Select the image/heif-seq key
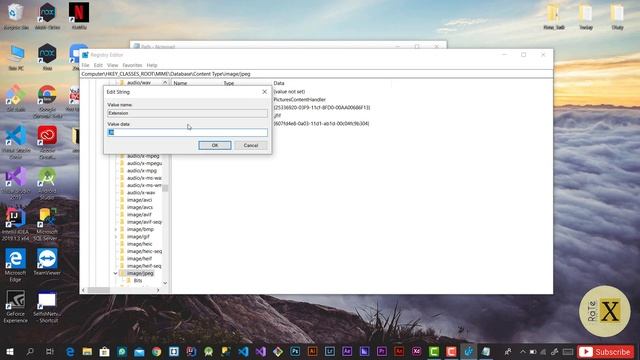 tap(144, 266)
